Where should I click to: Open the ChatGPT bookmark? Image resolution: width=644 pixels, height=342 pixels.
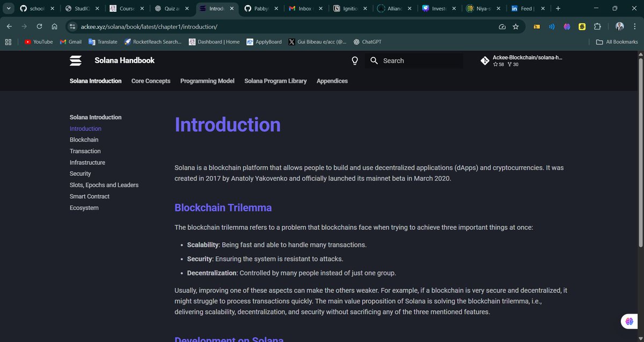tap(368, 42)
